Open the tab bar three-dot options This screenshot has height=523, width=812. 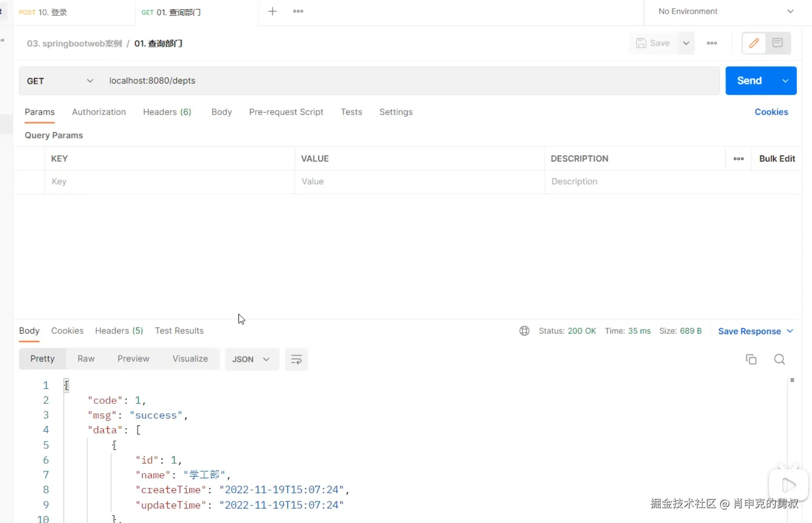(x=298, y=11)
